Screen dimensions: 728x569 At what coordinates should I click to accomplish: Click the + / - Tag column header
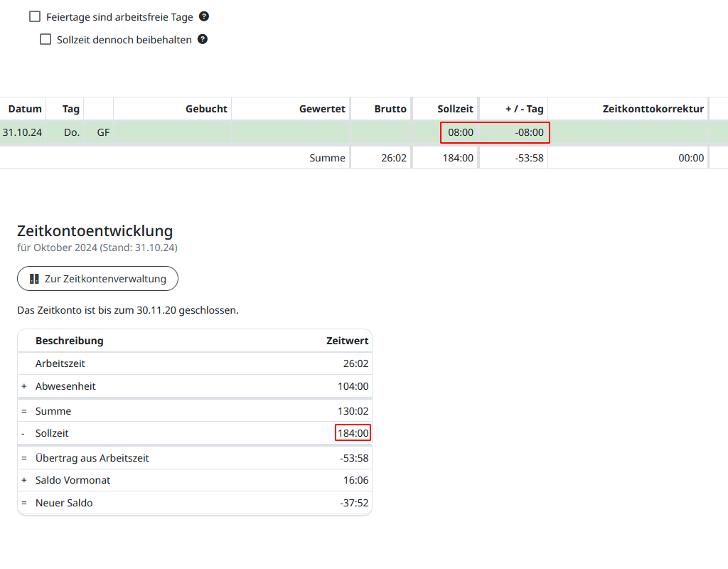pos(524,109)
